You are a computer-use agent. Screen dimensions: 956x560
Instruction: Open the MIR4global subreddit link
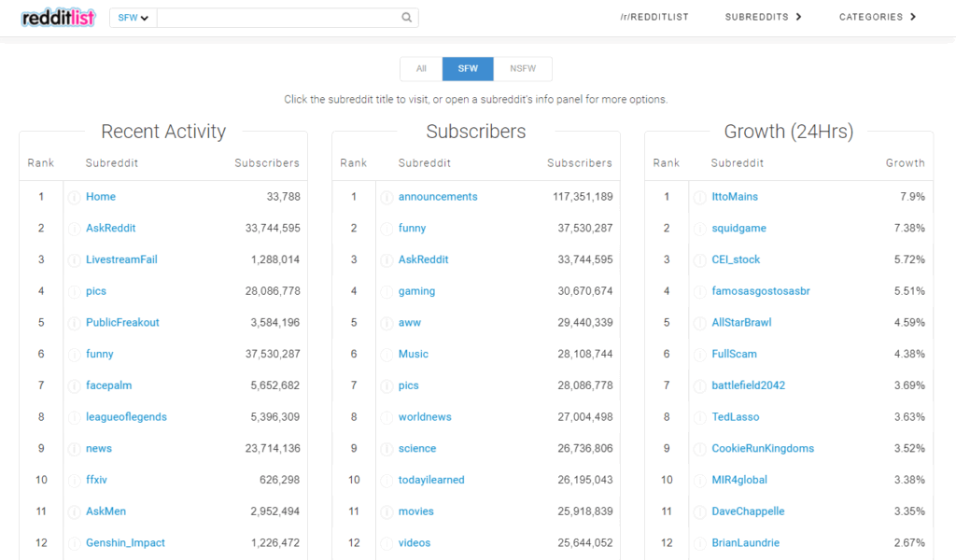[x=739, y=480]
